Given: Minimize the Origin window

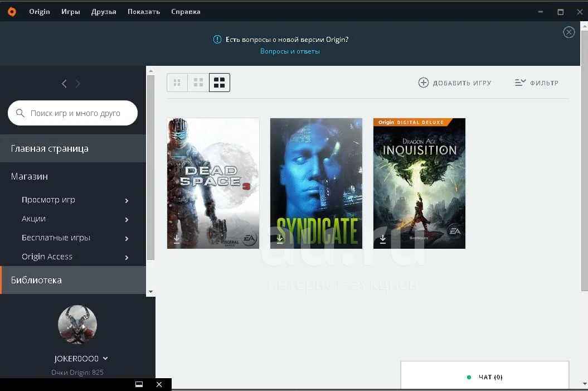Looking at the screenshot, I should [541, 12].
